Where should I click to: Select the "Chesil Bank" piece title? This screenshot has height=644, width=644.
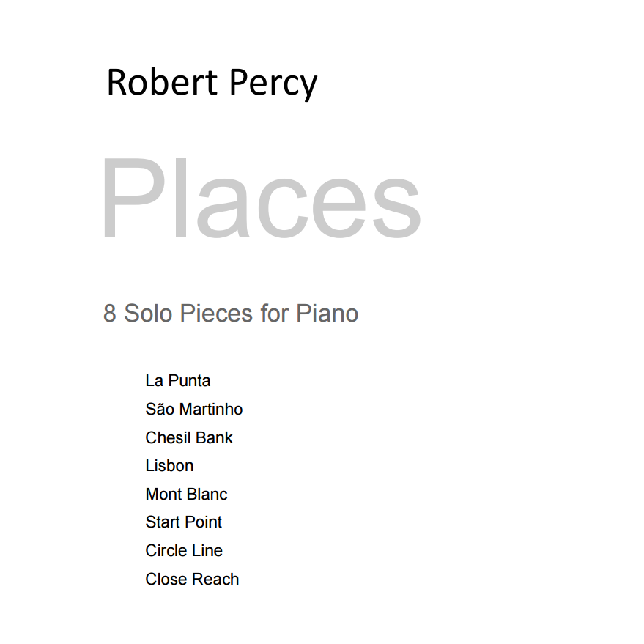click(x=189, y=437)
